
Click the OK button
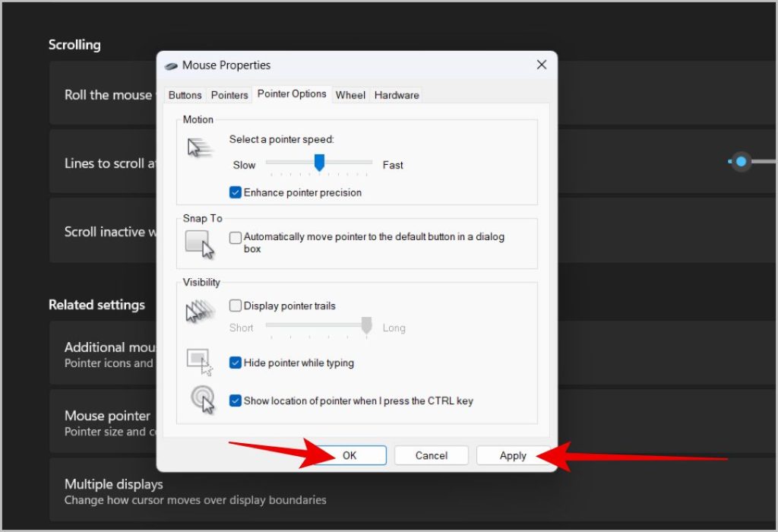pyautogui.click(x=349, y=455)
